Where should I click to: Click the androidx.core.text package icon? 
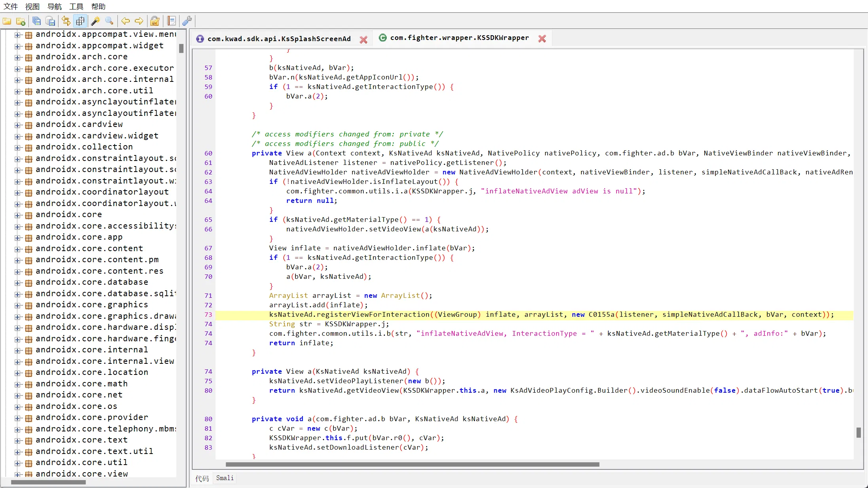pyautogui.click(x=28, y=441)
